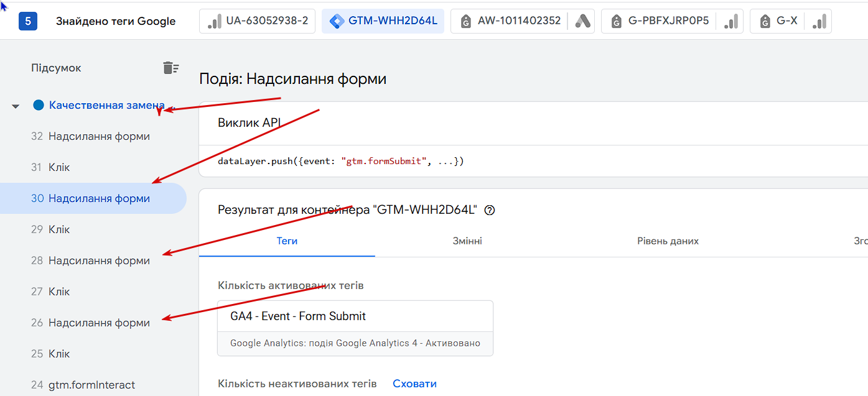Select event 28 Надсилання форми
The width and height of the screenshot is (868, 396).
point(93,260)
